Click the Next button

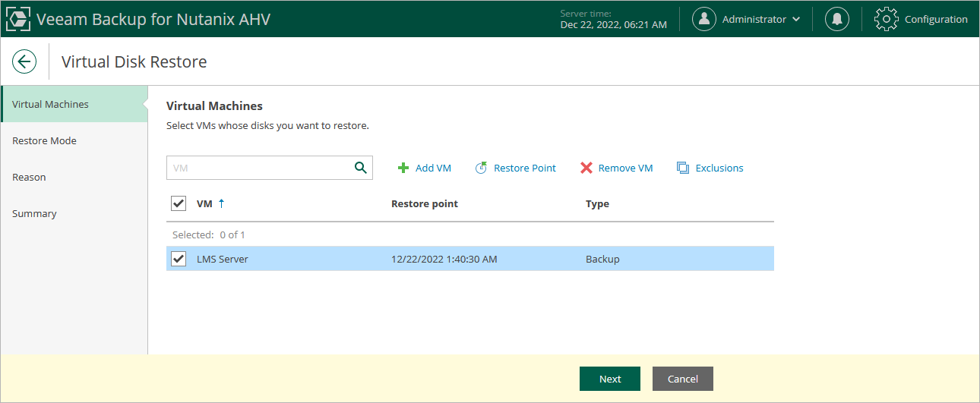click(610, 379)
